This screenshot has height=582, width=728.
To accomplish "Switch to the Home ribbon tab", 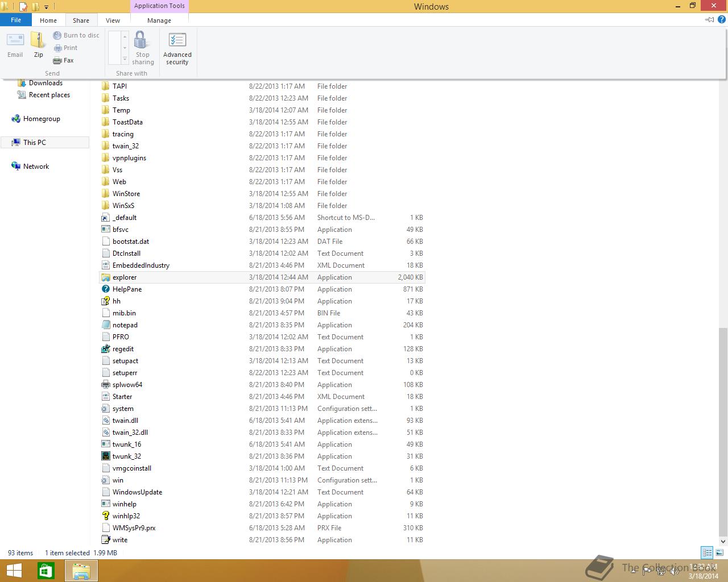I will pyautogui.click(x=48, y=20).
